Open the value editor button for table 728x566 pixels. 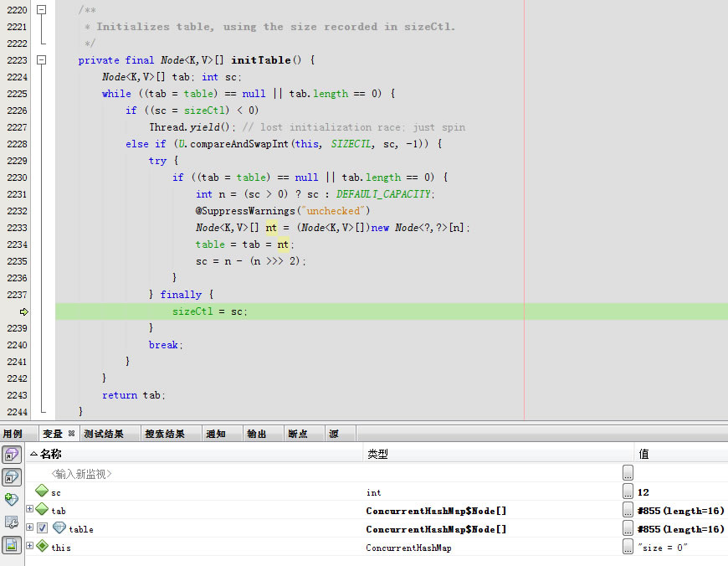coord(628,528)
